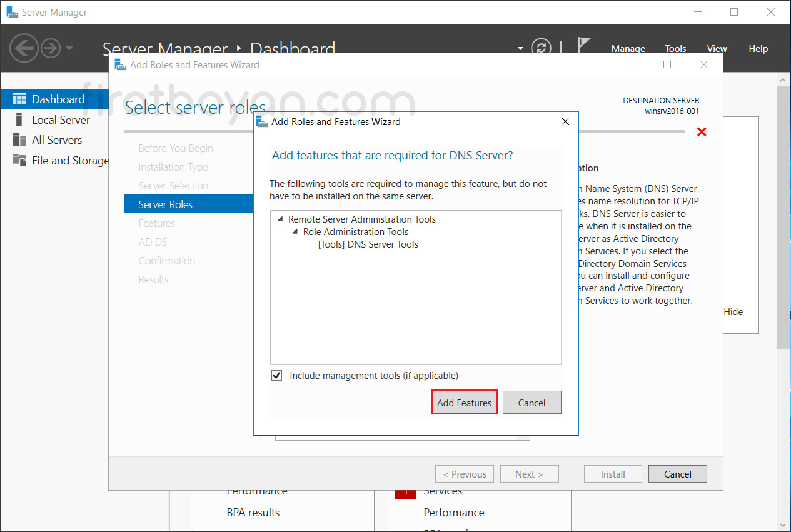Open AD DS wizard step
791x532 pixels.
point(153,242)
